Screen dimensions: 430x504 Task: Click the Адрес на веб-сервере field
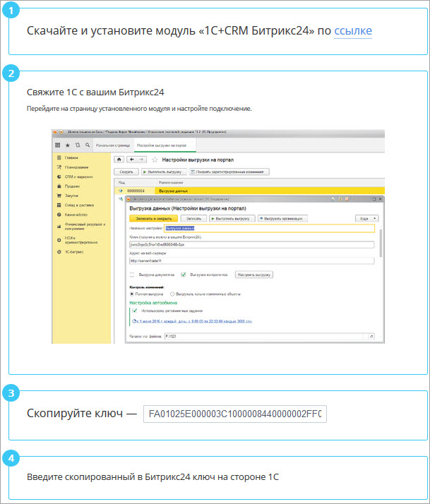tap(252, 261)
